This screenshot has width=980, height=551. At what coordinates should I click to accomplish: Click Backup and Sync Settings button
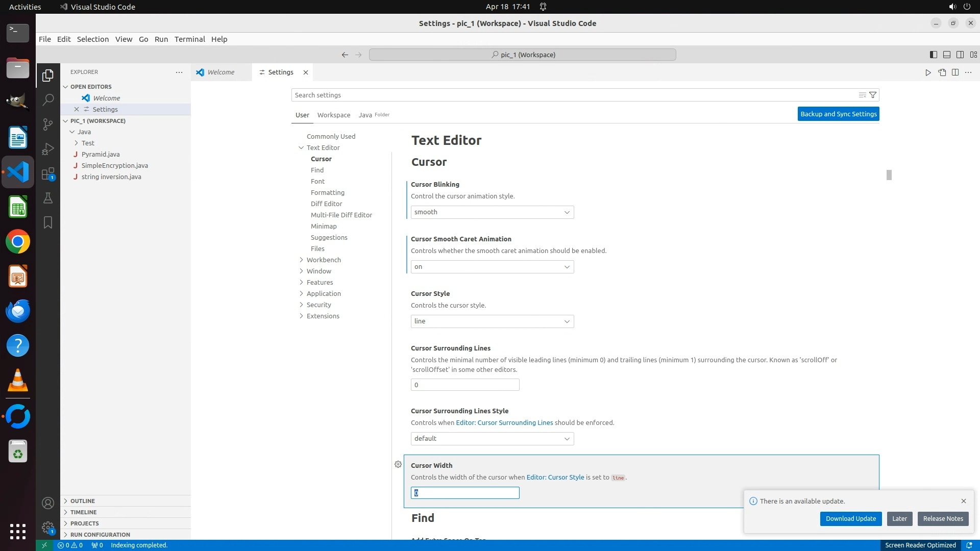coord(838,114)
